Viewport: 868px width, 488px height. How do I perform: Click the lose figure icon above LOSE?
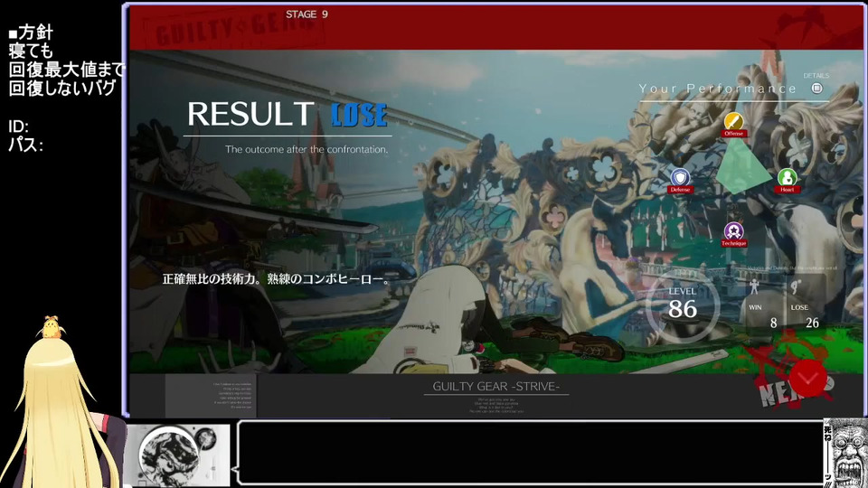click(796, 286)
